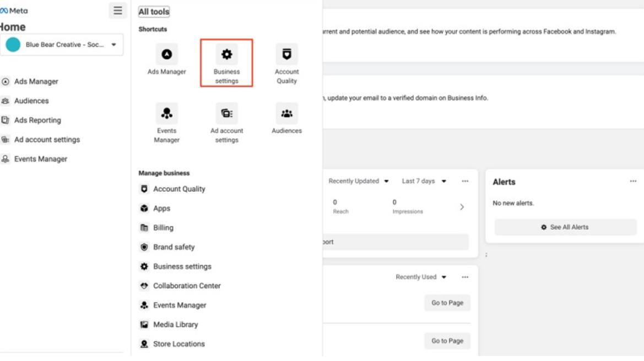Screen dimensions: 644x361
Task: Click the arrow next to Impressions
Action: [462, 207]
